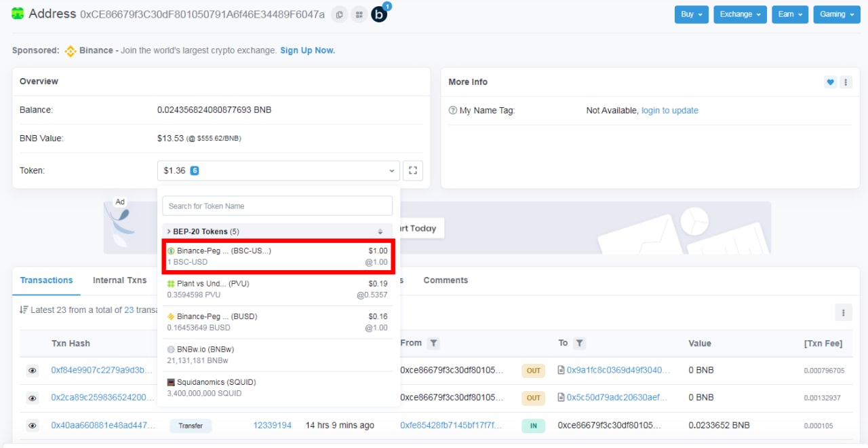
Task: Open contract 0x5c50d79adc20630aef
Action: [617, 398]
